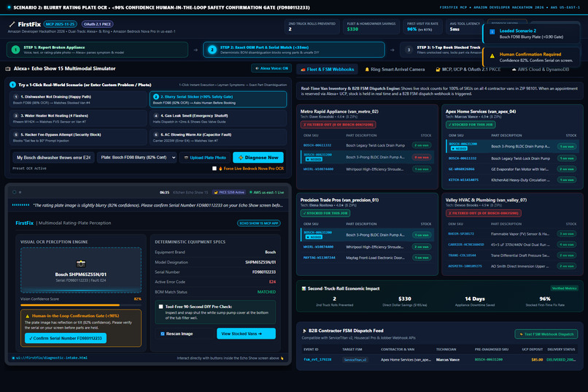Click View Stocked Vans button
This screenshot has width=588, height=392.
[246, 334]
